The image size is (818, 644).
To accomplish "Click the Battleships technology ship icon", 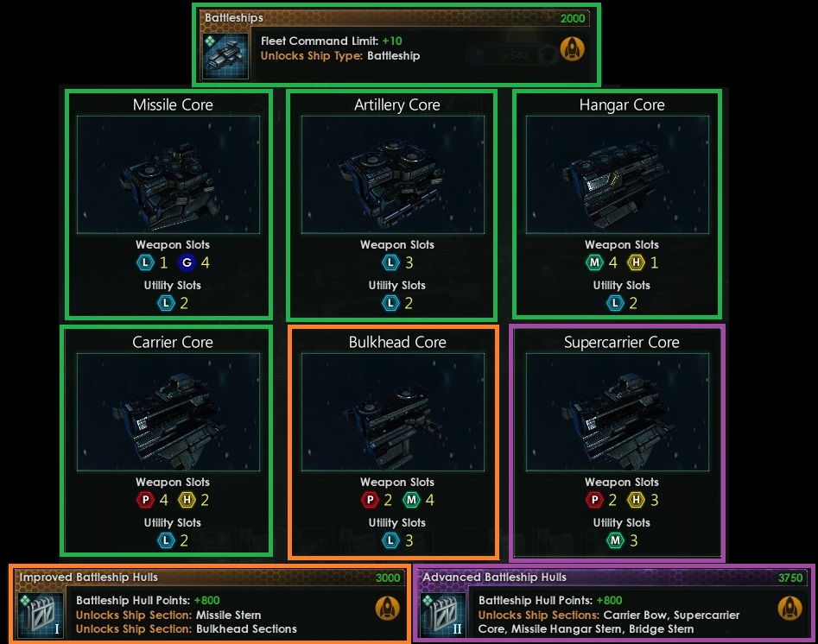I will click(x=225, y=56).
